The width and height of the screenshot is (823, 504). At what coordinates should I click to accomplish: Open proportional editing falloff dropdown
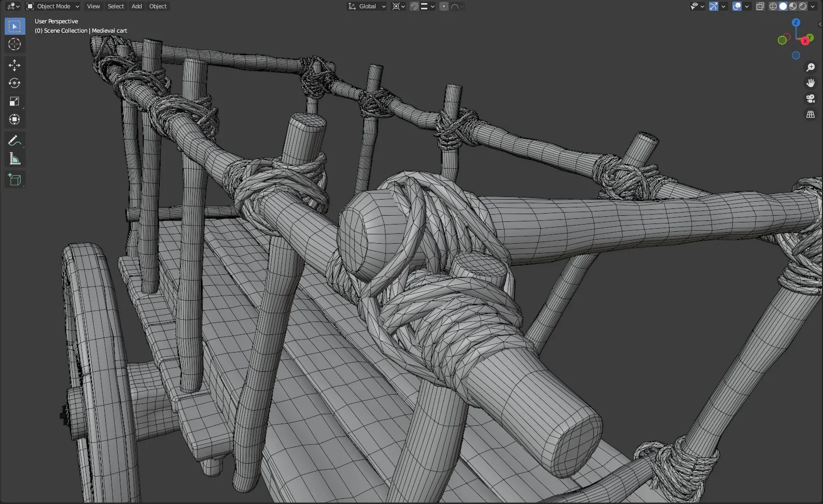(x=457, y=6)
